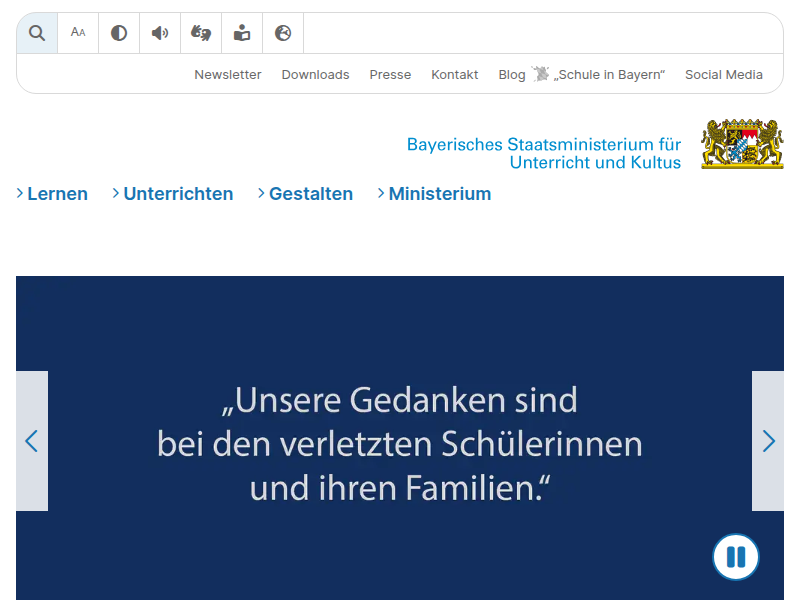Visit Blog Schule in Bayern
800x600 pixels.
coord(582,74)
